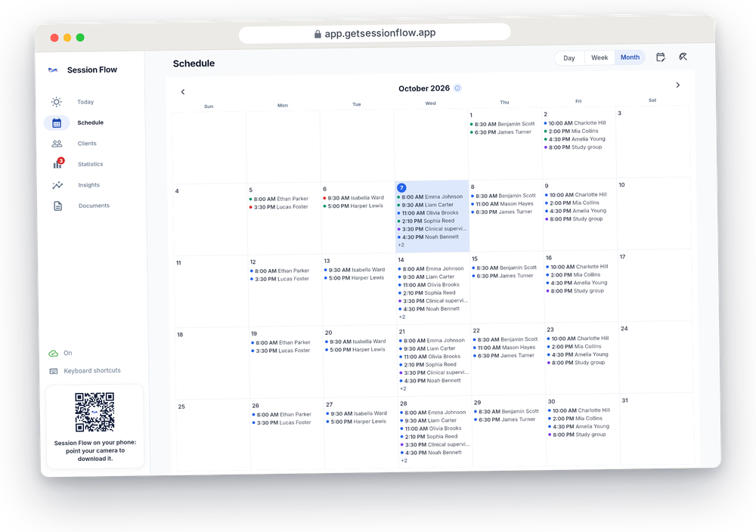The width and height of the screenshot is (756, 532).
Task: Open Keyboard shortcuts link
Action: [92, 370]
